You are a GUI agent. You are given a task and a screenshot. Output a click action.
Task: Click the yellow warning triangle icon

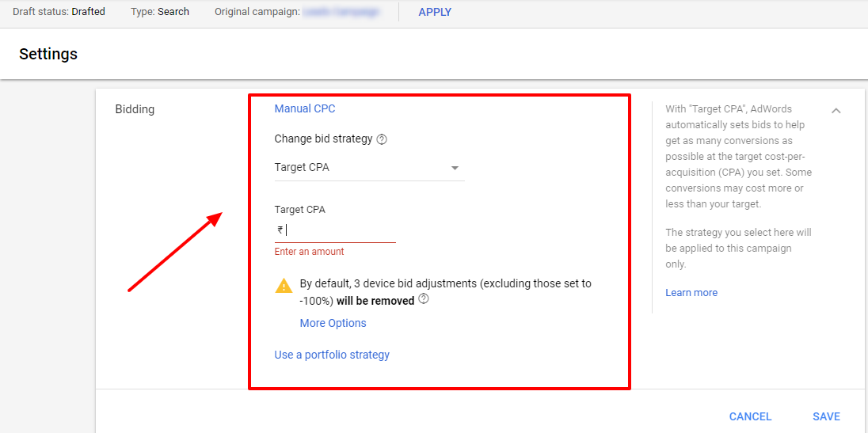(284, 286)
